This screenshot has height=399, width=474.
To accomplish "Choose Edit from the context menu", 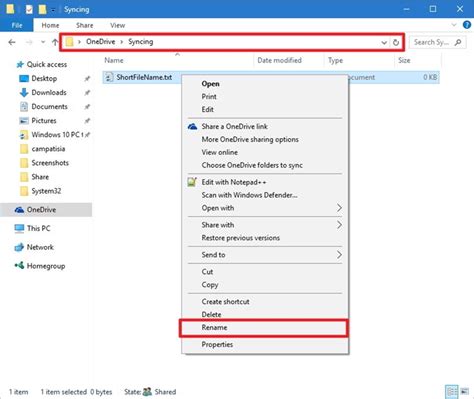I will 265,109.
